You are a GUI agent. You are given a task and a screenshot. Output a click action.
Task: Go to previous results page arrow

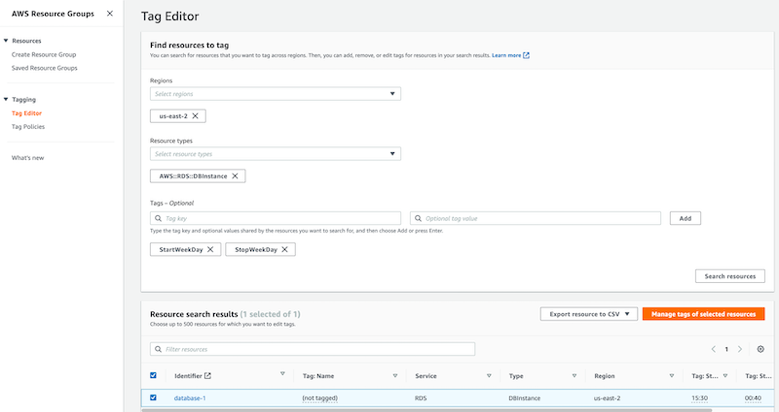[x=713, y=349]
